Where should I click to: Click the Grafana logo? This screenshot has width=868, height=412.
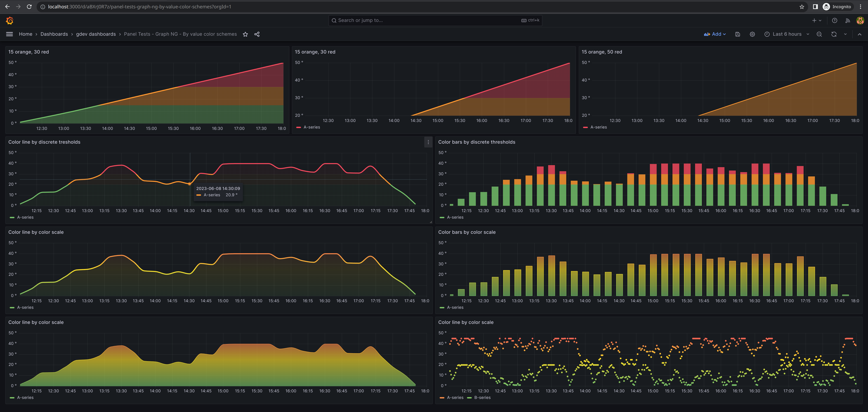click(10, 20)
